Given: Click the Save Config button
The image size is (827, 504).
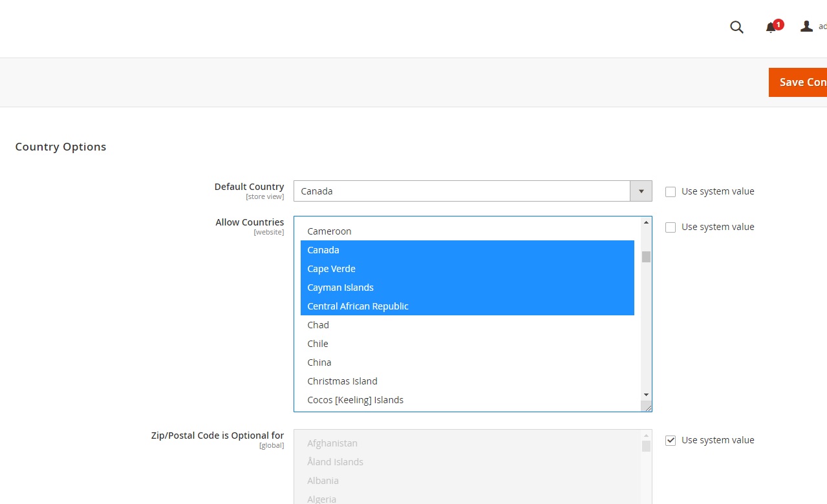Looking at the screenshot, I should pos(800,82).
